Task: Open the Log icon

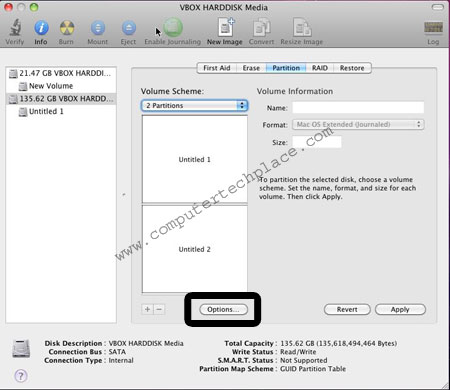Action: click(x=433, y=28)
